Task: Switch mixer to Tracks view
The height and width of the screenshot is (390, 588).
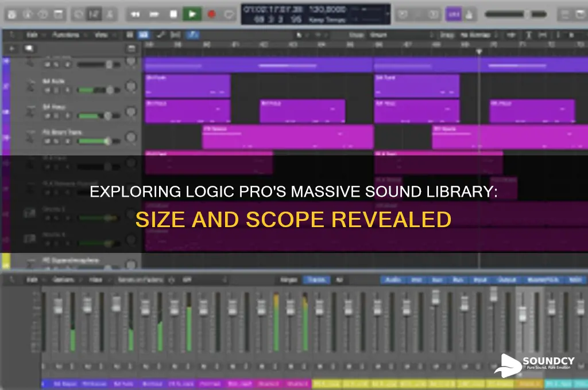Action: pos(316,280)
